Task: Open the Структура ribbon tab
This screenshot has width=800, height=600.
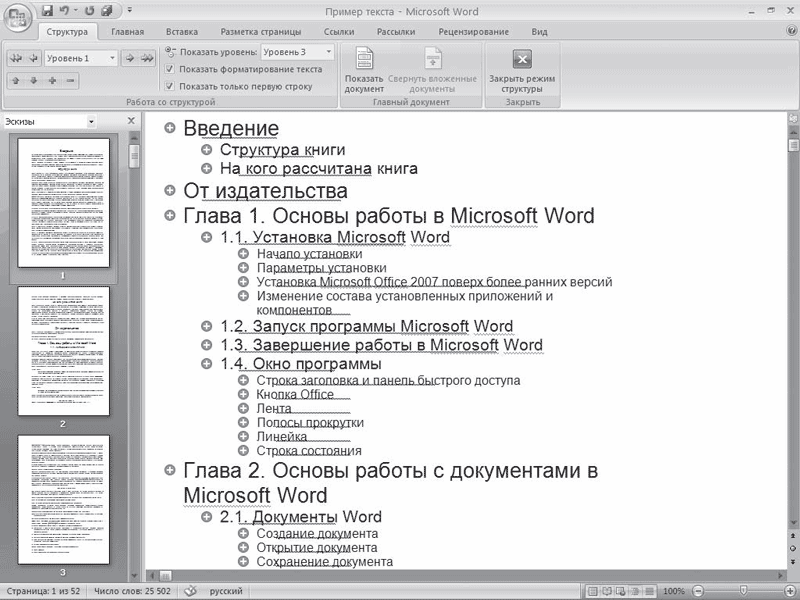Action: [67, 32]
